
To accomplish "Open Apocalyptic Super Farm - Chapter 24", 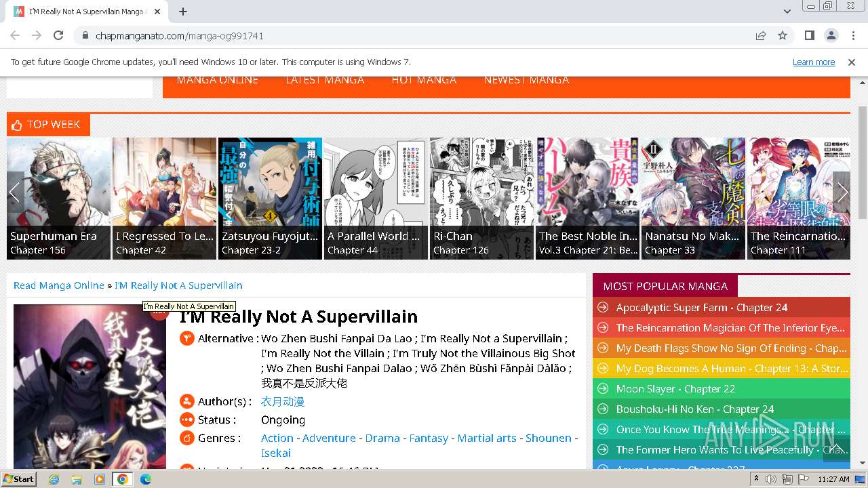I will coord(702,308).
